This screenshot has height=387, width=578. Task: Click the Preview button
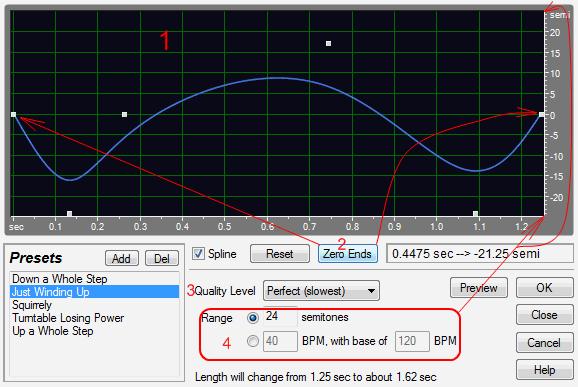click(x=478, y=288)
